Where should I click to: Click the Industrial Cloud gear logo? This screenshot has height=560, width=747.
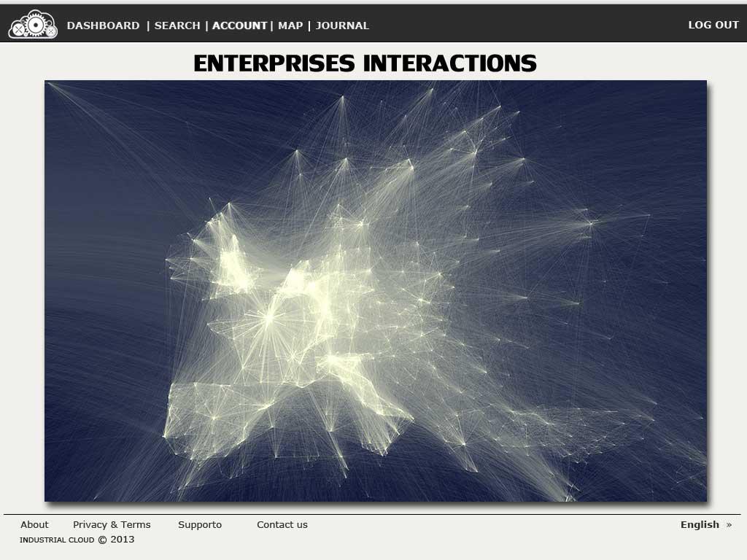coord(33,24)
